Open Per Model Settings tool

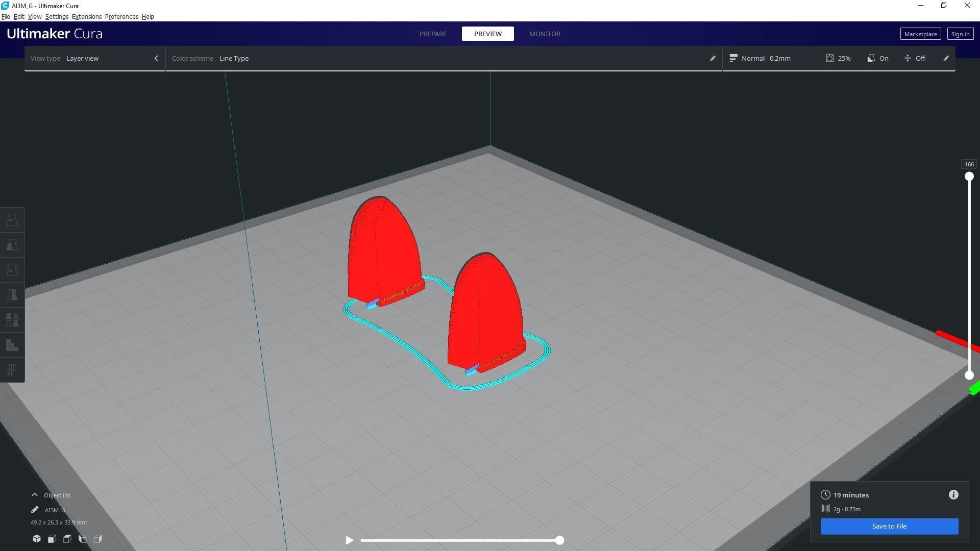12,320
